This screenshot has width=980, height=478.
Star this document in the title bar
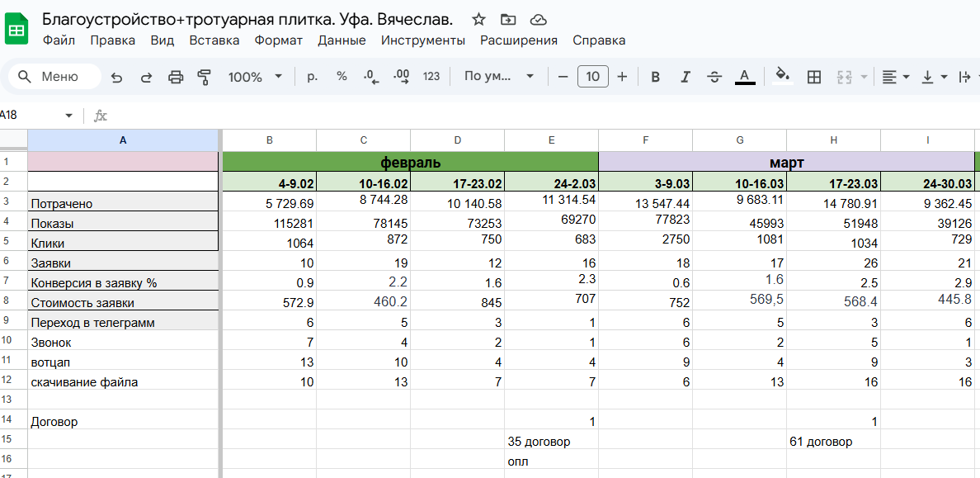pyautogui.click(x=478, y=19)
